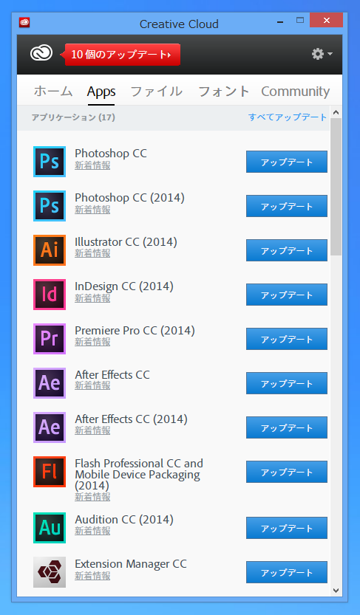Image resolution: width=360 pixels, height=615 pixels.
Task: Update Extension Manager CC
Action: [x=287, y=572]
